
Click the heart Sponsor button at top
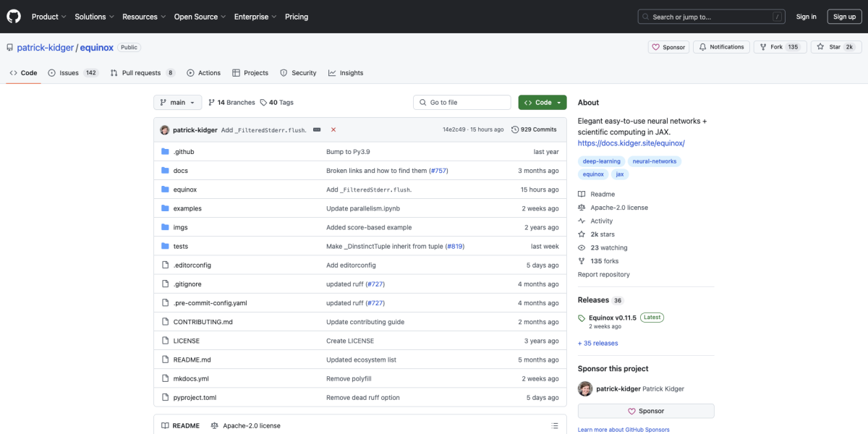[668, 47]
